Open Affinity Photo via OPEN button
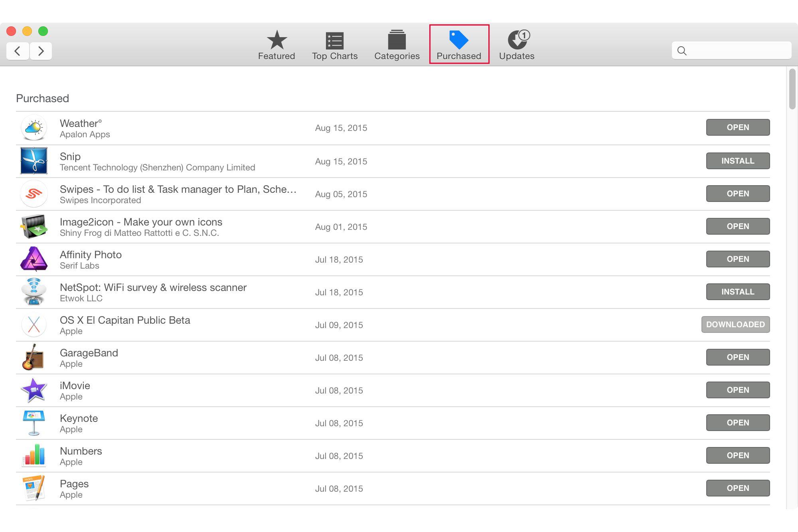 738,259
